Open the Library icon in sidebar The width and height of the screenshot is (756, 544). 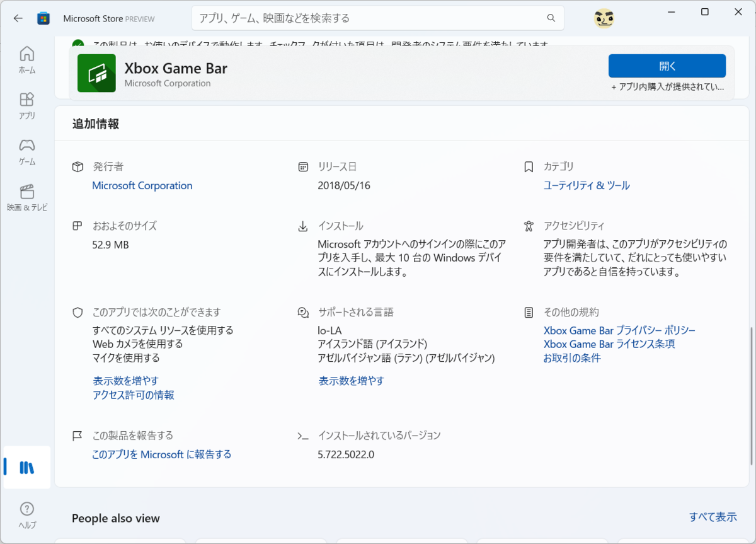[x=27, y=467]
